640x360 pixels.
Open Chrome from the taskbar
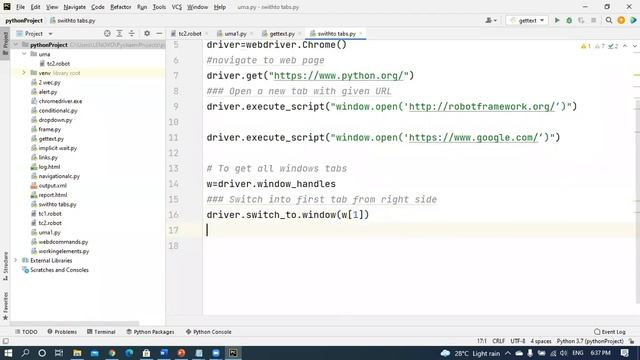click(112, 353)
